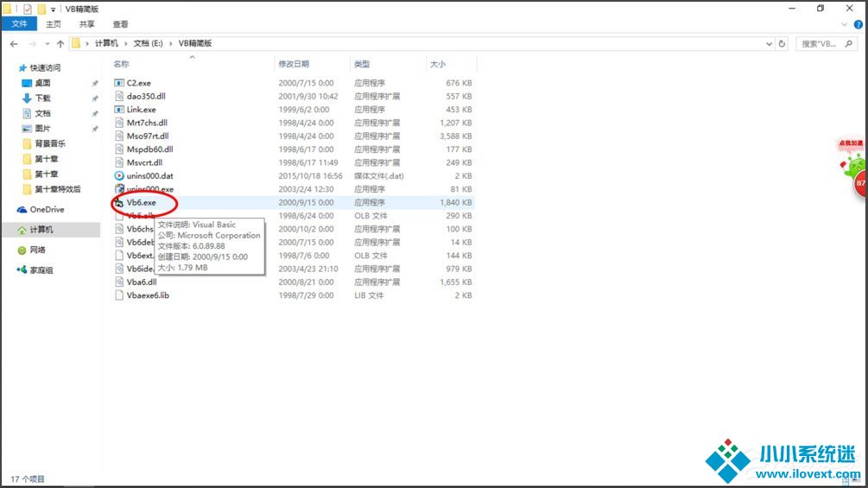The height and width of the screenshot is (488, 868).
Task: Expand the ribbon with the chevron
Action: tap(844, 24)
